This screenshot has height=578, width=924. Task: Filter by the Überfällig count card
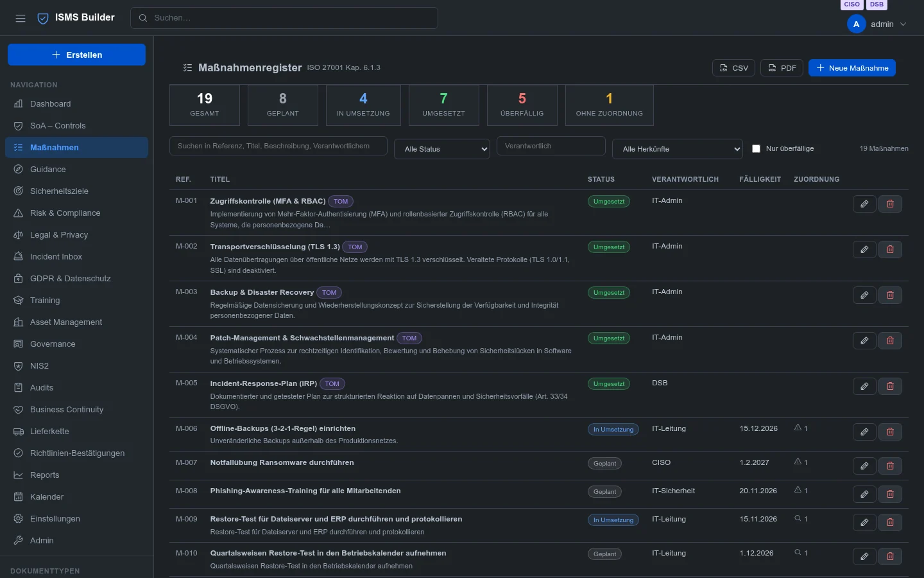pyautogui.click(x=522, y=105)
